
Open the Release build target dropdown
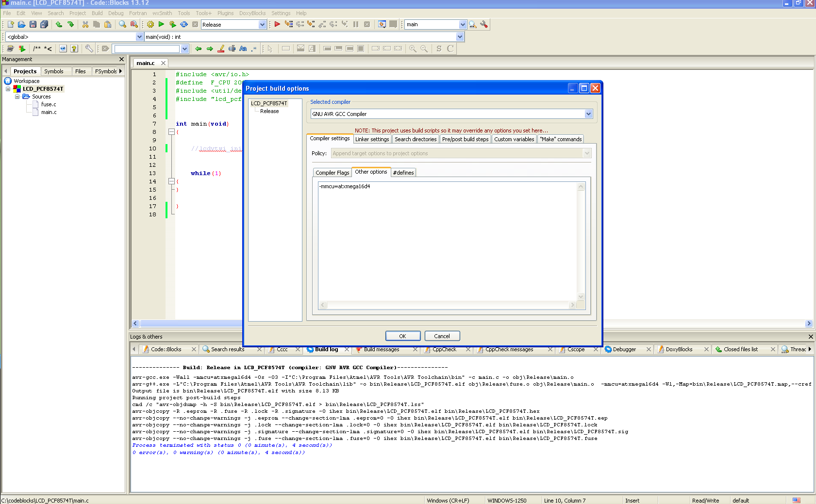(x=262, y=25)
